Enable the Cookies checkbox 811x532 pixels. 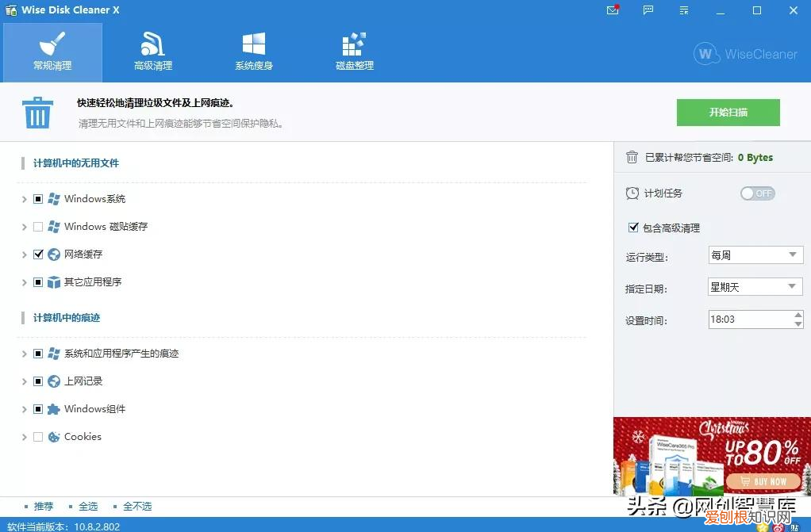click(38, 437)
